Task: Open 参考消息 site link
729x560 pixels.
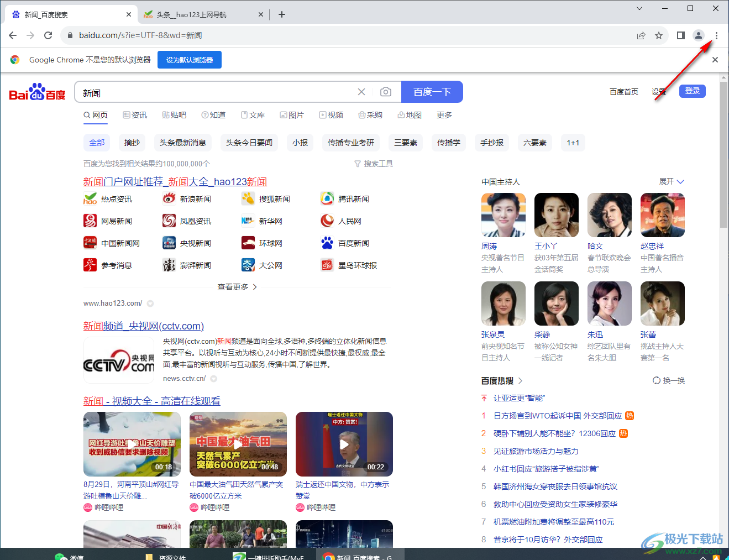Action: [x=108, y=265]
